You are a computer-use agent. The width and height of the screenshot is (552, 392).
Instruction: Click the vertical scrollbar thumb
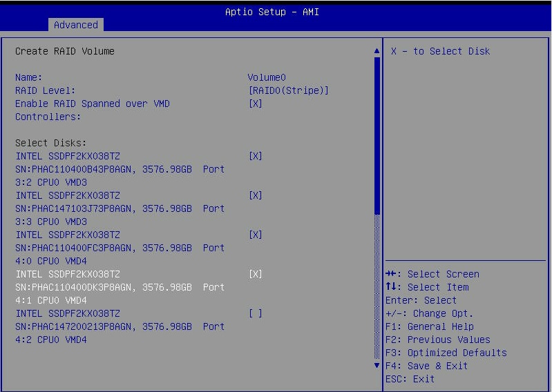coord(377,135)
